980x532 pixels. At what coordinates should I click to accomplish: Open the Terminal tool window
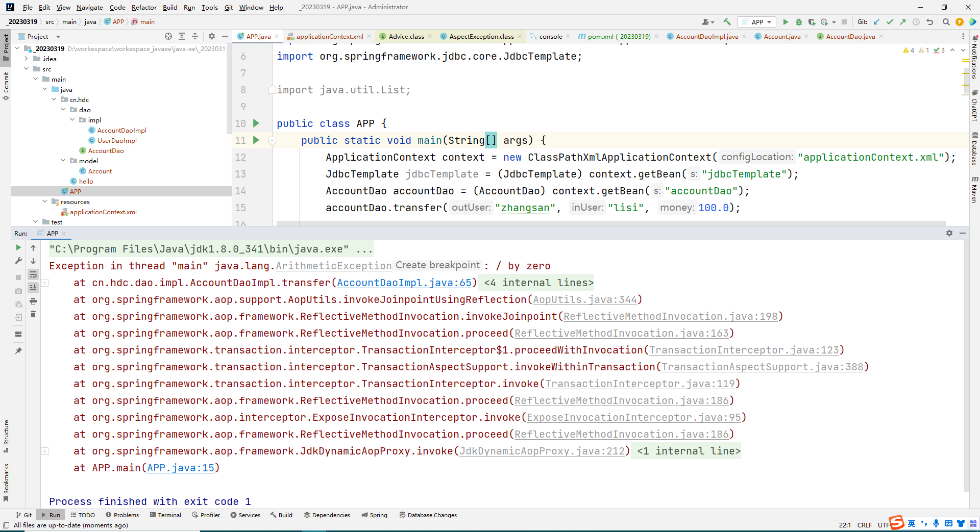point(165,515)
